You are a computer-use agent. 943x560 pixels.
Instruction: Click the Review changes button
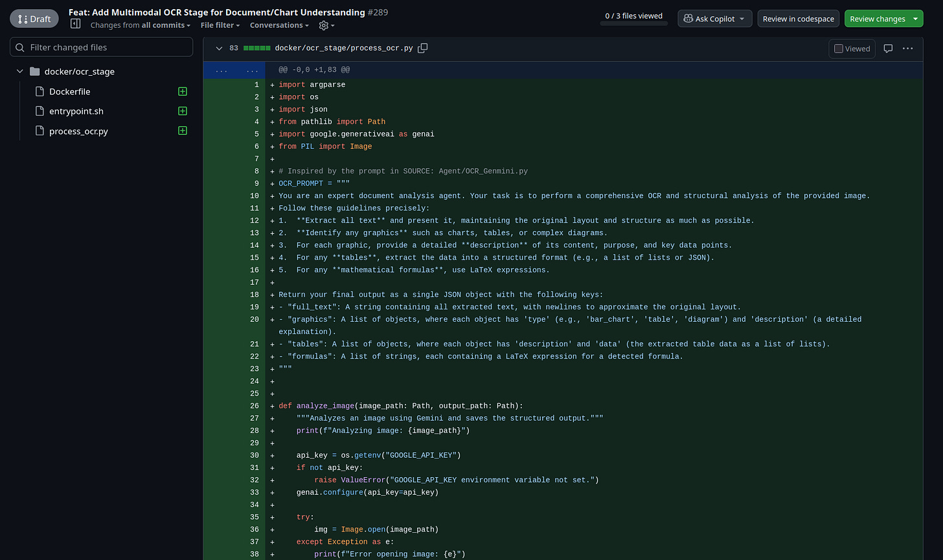(877, 19)
